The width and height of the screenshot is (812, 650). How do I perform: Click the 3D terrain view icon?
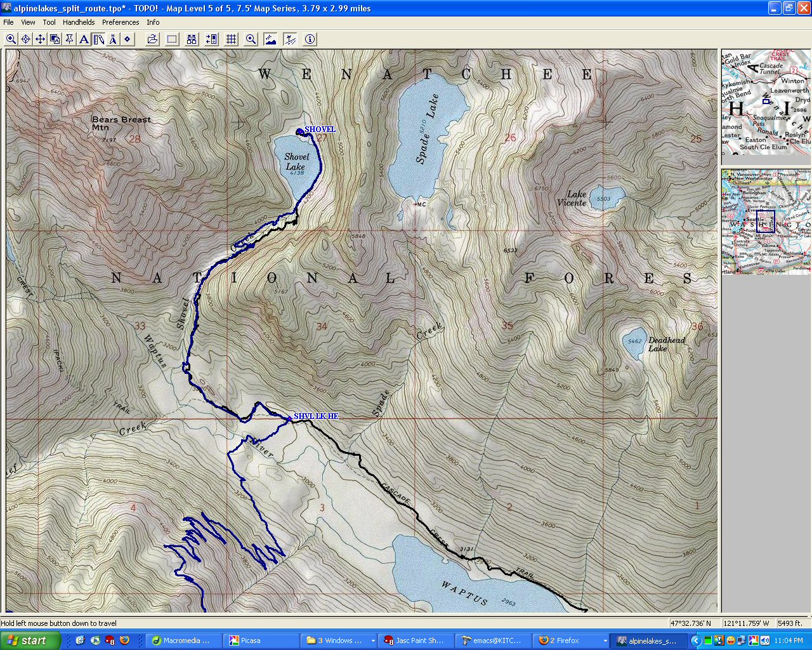(x=291, y=39)
